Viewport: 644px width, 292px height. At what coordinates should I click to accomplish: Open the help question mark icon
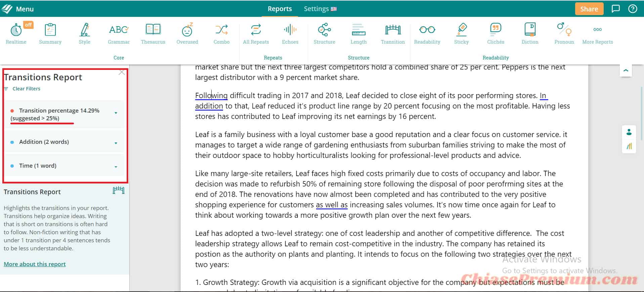(x=633, y=9)
